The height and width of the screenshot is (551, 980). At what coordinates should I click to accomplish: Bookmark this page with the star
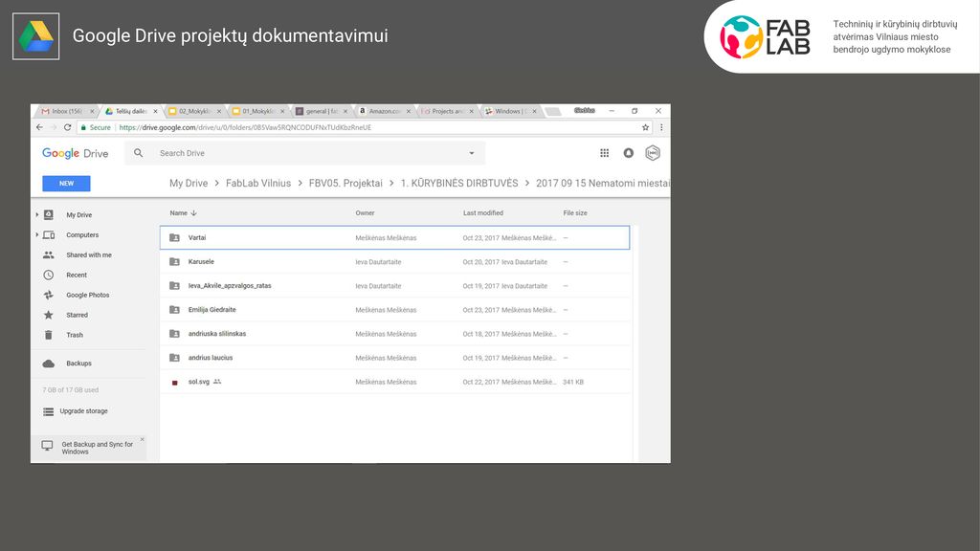pyautogui.click(x=646, y=127)
